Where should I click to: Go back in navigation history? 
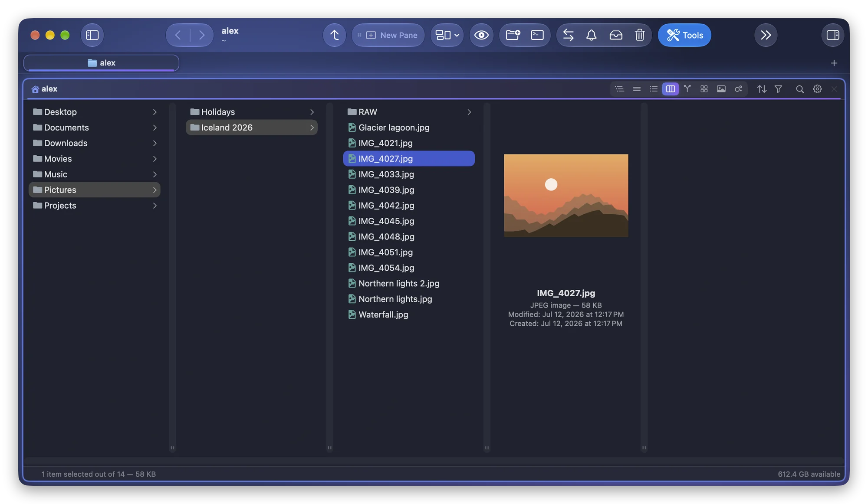178,35
